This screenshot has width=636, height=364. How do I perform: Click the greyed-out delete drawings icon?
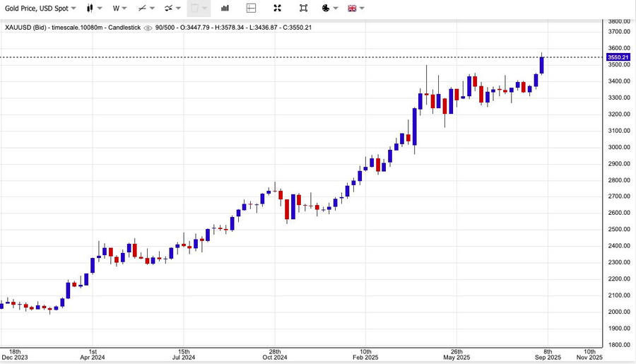[198, 8]
